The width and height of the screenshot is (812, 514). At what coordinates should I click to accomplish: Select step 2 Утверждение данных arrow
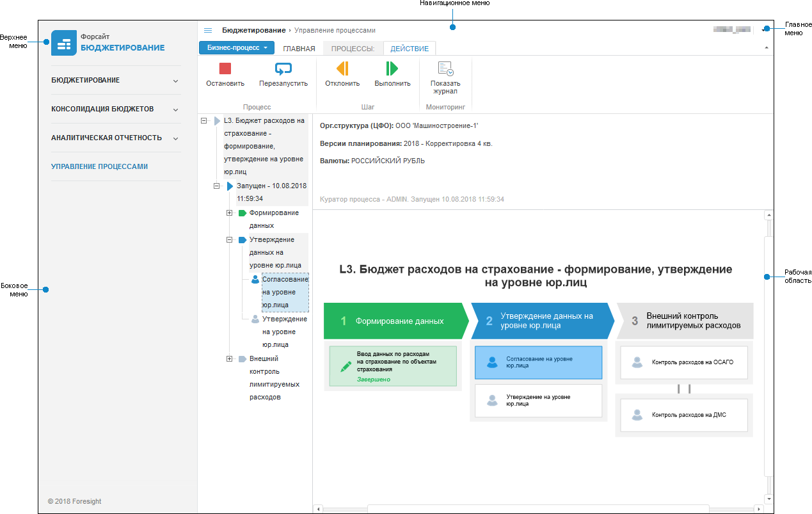click(x=543, y=321)
